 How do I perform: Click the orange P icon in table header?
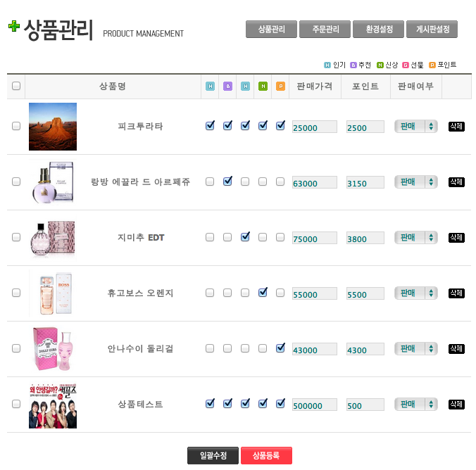tap(280, 87)
